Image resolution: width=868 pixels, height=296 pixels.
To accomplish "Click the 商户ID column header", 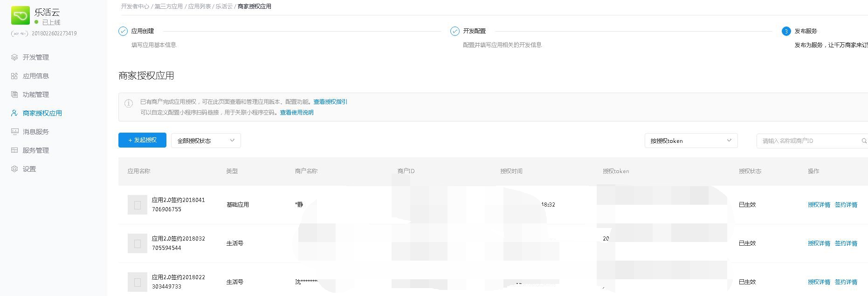I will [406, 171].
